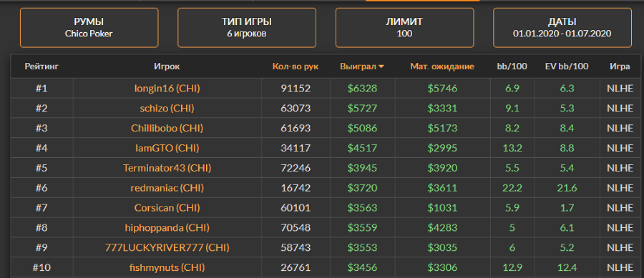The image size is (644, 278).
Task: Open the ТИП ИГРЫ 6 игроков filter
Action: pos(247,28)
